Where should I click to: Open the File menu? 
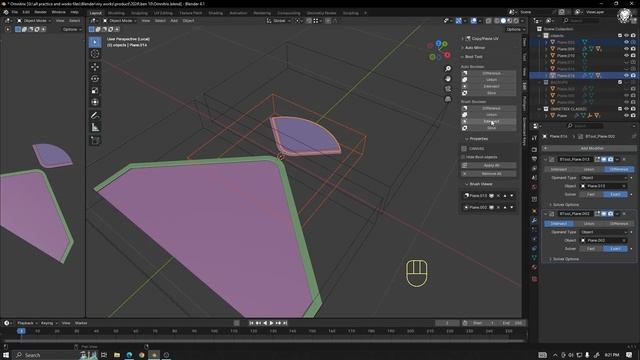pyautogui.click(x=14, y=12)
